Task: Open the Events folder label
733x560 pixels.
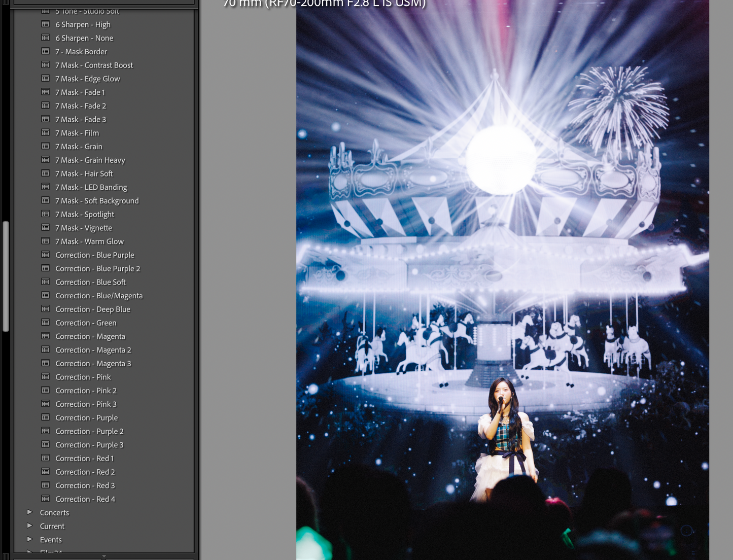Action: [51, 540]
